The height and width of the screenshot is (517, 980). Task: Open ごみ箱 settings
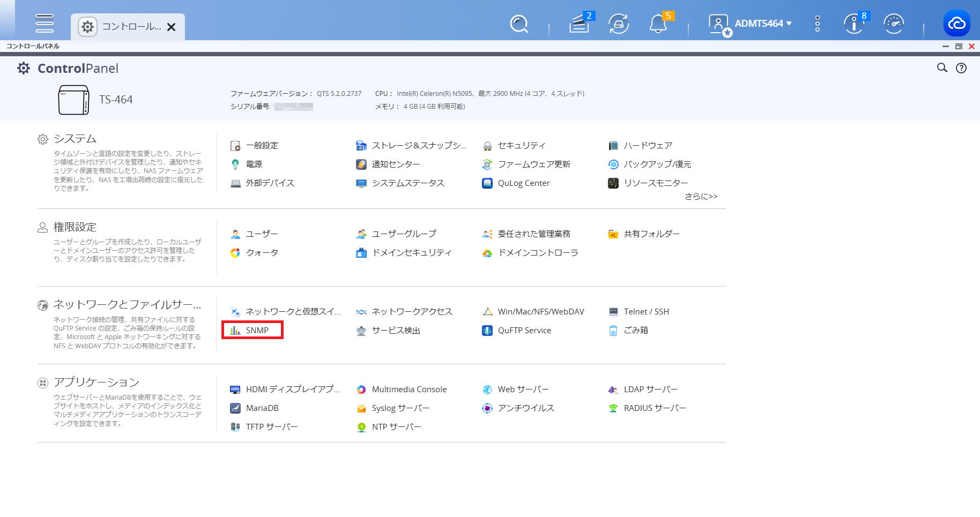click(628, 331)
